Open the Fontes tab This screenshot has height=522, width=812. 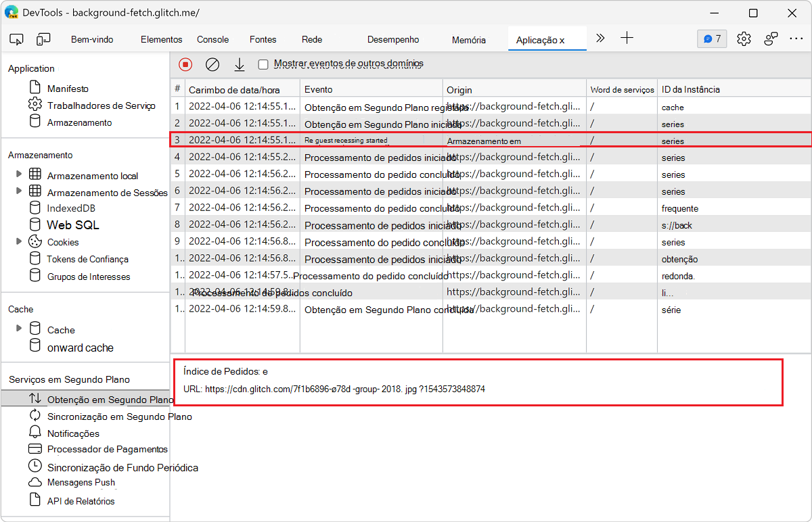click(263, 39)
